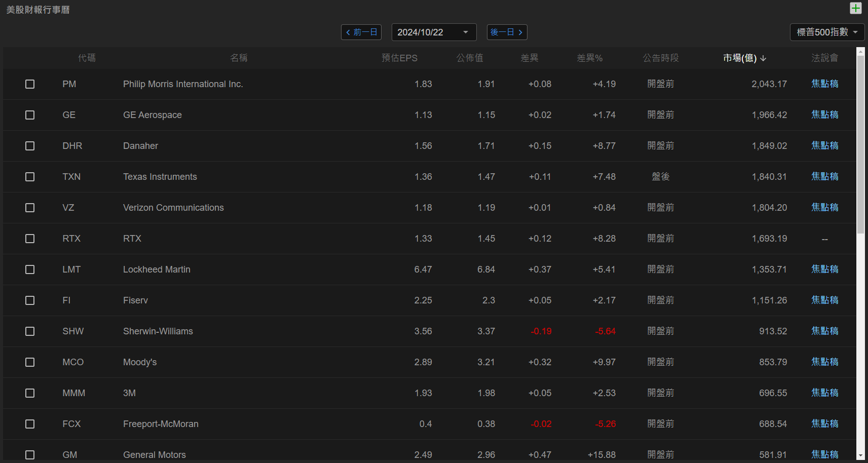The height and width of the screenshot is (463, 868).
Task: Click the 盤後 announcement time for TXN
Action: [x=661, y=177]
